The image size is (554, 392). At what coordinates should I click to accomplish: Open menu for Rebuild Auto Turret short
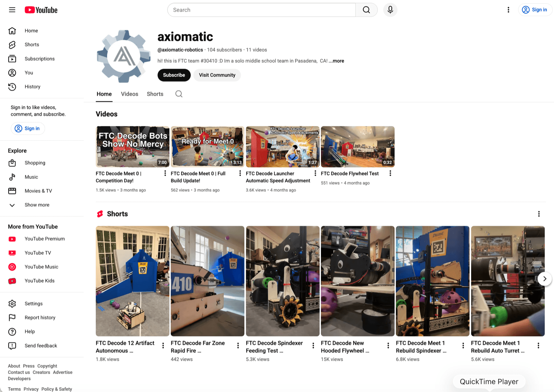tap(538, 345)
